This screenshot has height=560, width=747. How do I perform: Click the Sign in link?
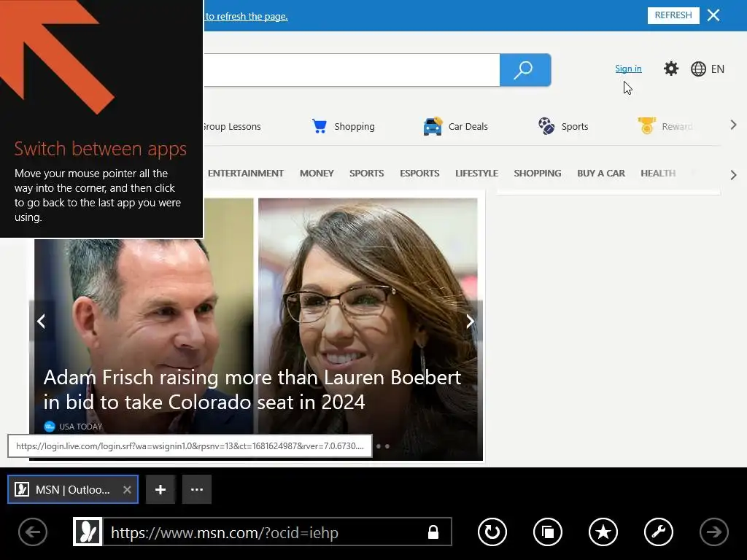[628, 69]
